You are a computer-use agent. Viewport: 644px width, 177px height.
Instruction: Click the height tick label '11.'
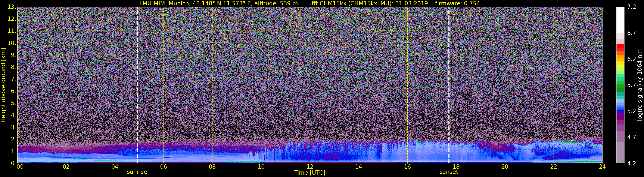point(12,31)
